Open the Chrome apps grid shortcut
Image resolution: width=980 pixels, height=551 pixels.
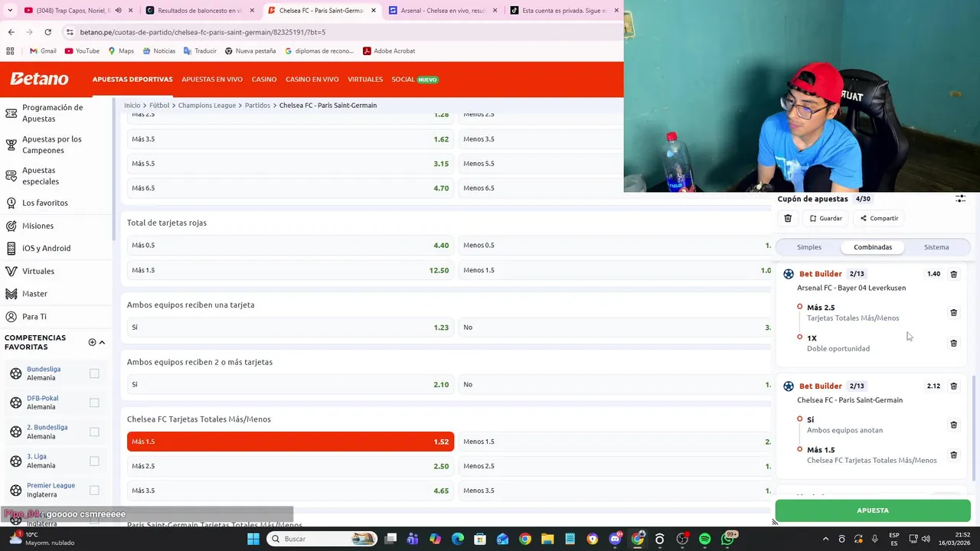[10, 51]
